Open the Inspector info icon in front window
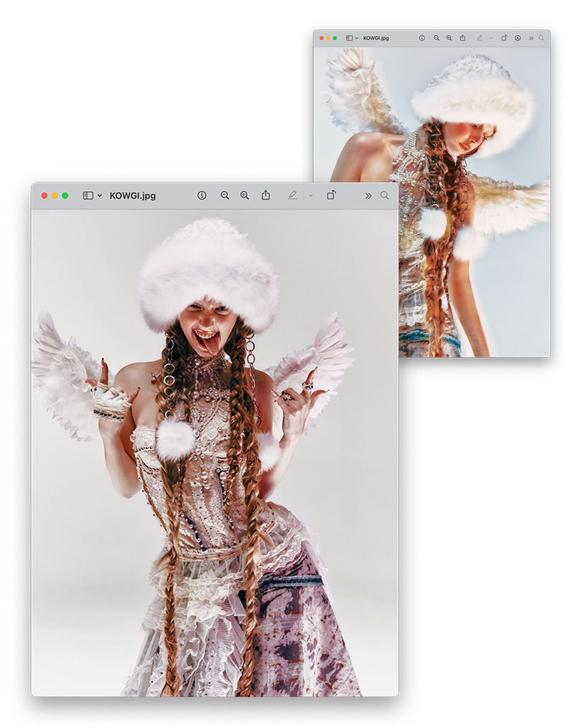 [202, 195]
